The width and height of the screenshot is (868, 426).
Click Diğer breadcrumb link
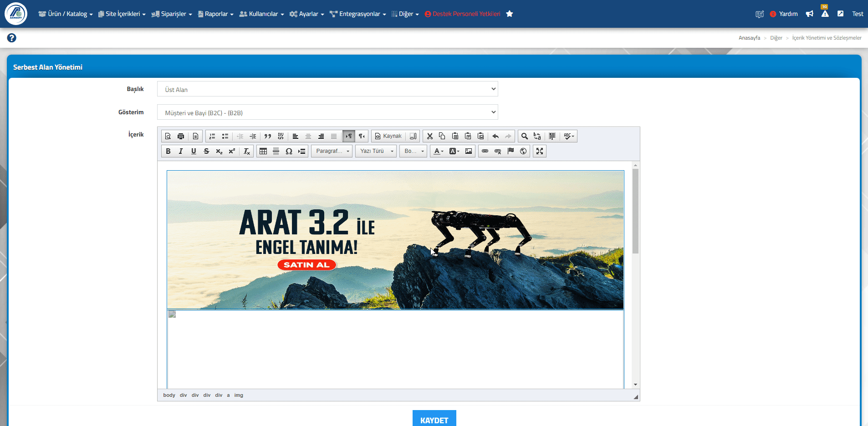pyautogui.click(x=776, y=38)
